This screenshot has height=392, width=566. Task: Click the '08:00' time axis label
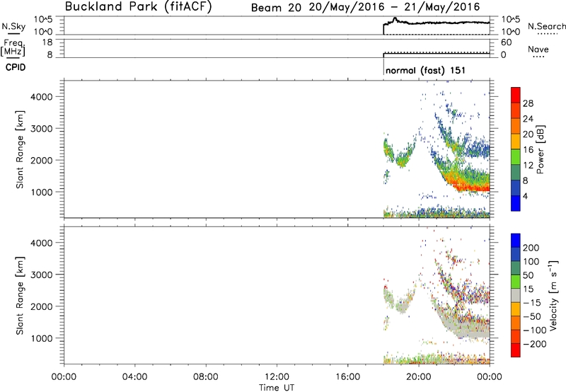pyautogui.click(x=206, y=377)
